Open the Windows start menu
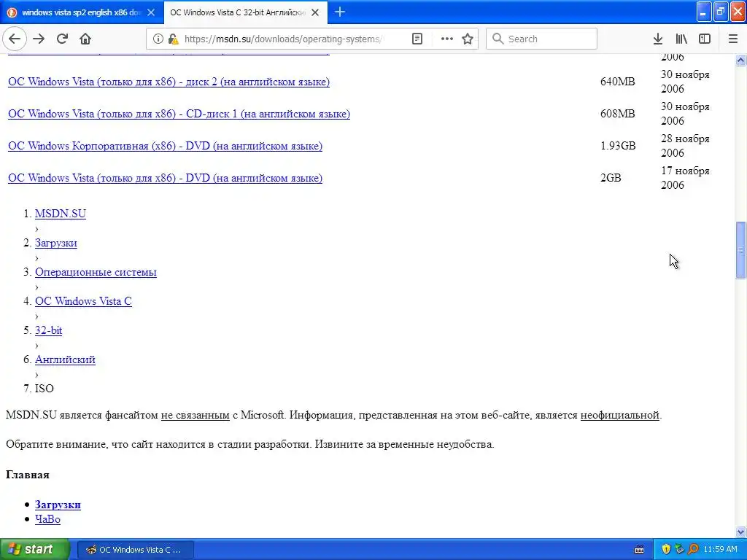The width and height of the screenshot is (747, 560). pos(35,549)
